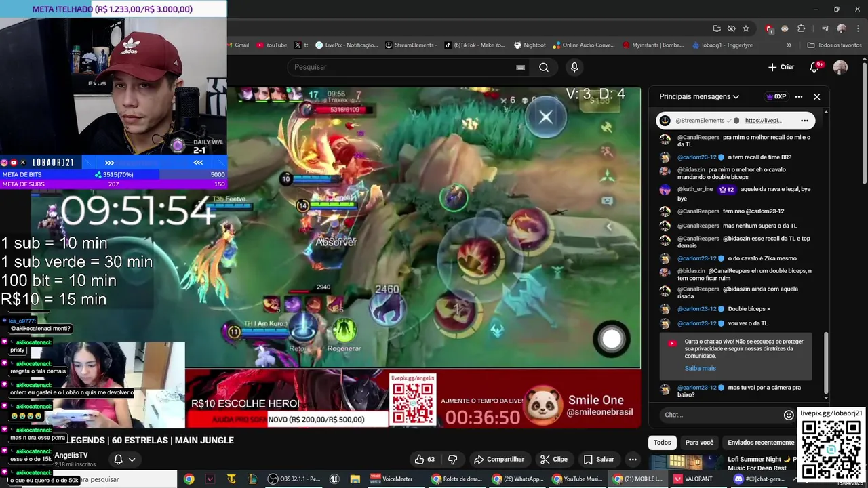Open the Chrome media controls icon

[x=825, y=28]
